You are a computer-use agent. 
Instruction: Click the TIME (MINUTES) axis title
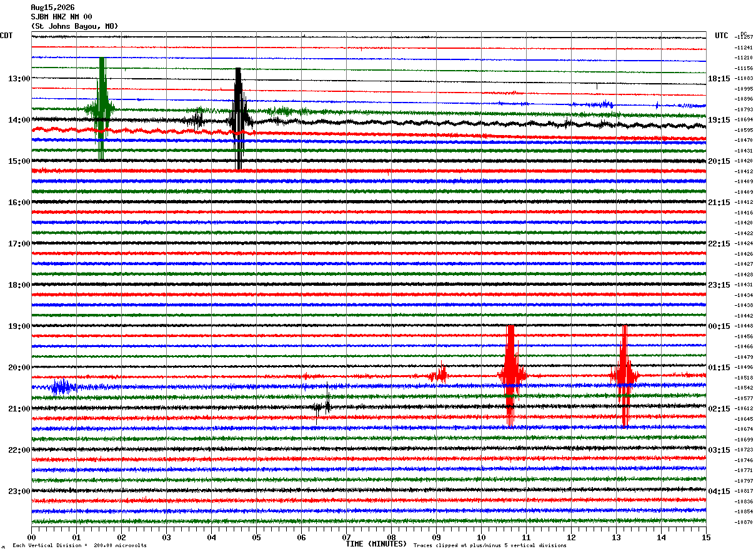[376, 544]
